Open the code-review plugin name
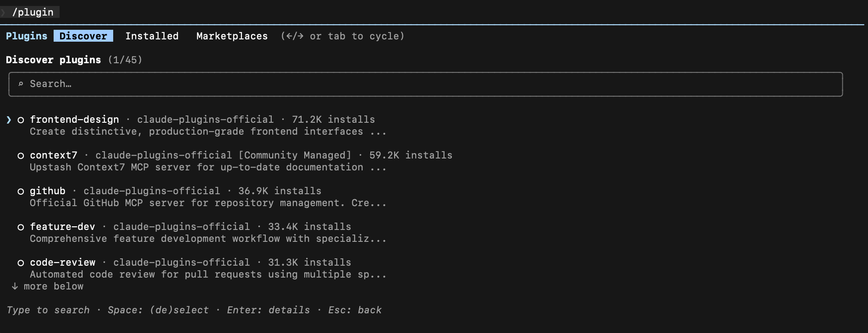Image resolution: width=868 pixels, height=333 pixels. pyautogui.click(x=63, y=262)
